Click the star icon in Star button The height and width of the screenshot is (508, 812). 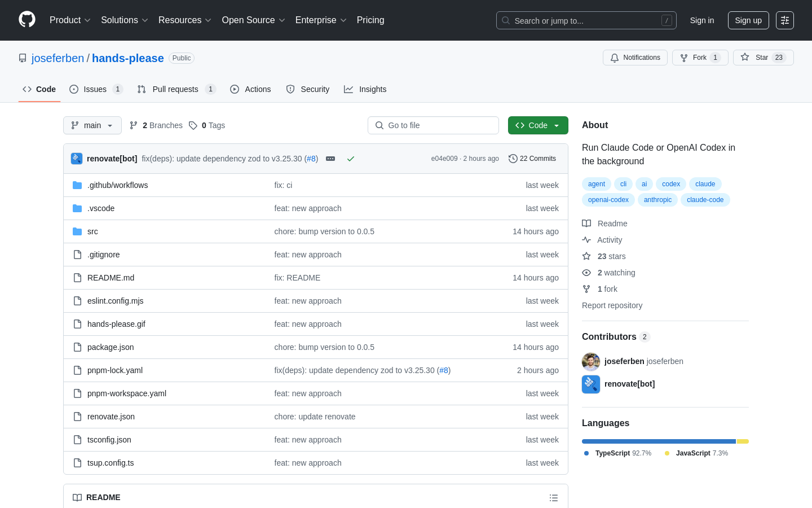coord(745,58)
